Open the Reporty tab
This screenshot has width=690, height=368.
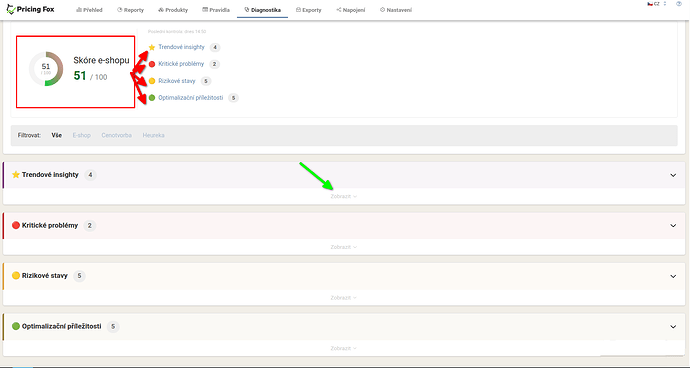tap(131, 10)
